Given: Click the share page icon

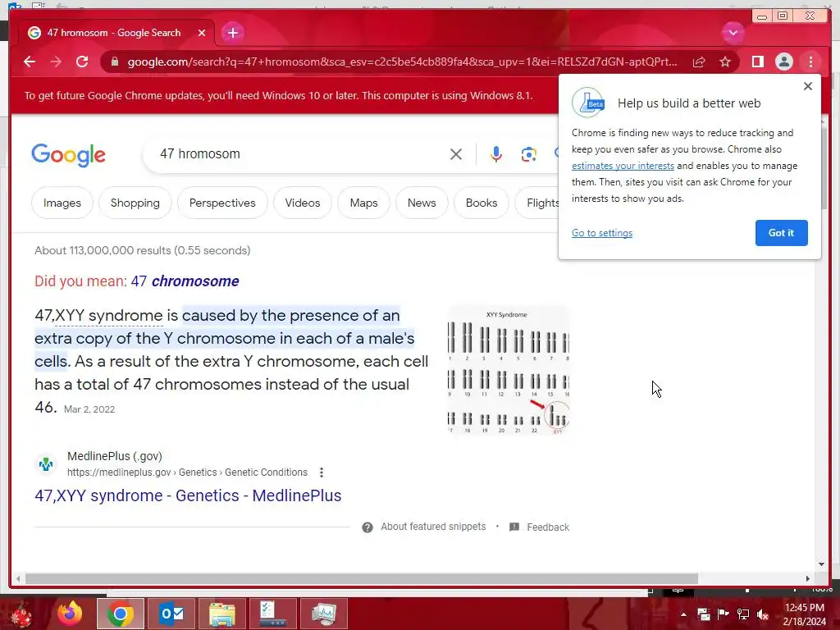Looking at the screenshot, I should pos(699,62).
